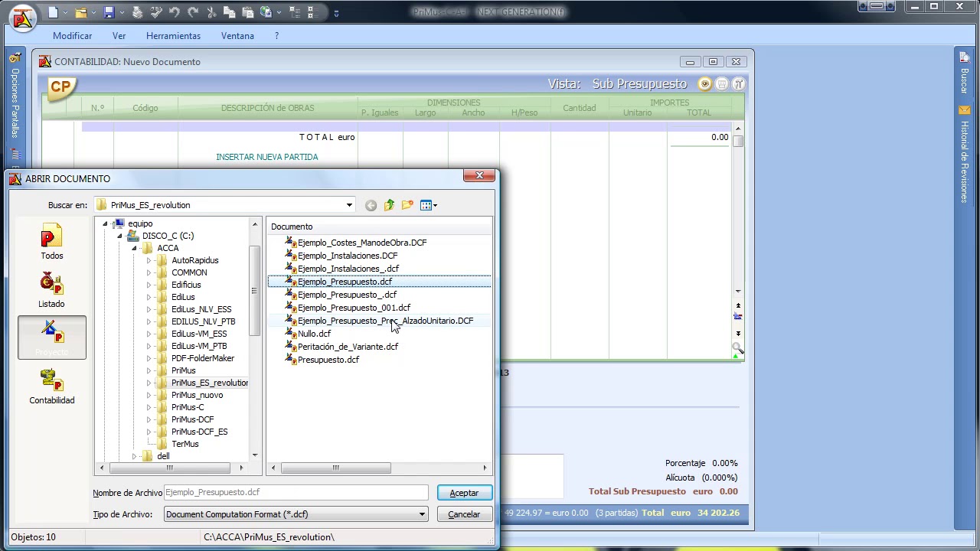Screen dimensions: 980x551
Task: Select file Ejemplo_Presupuesto_001.dcf
Action: (354, 308)
